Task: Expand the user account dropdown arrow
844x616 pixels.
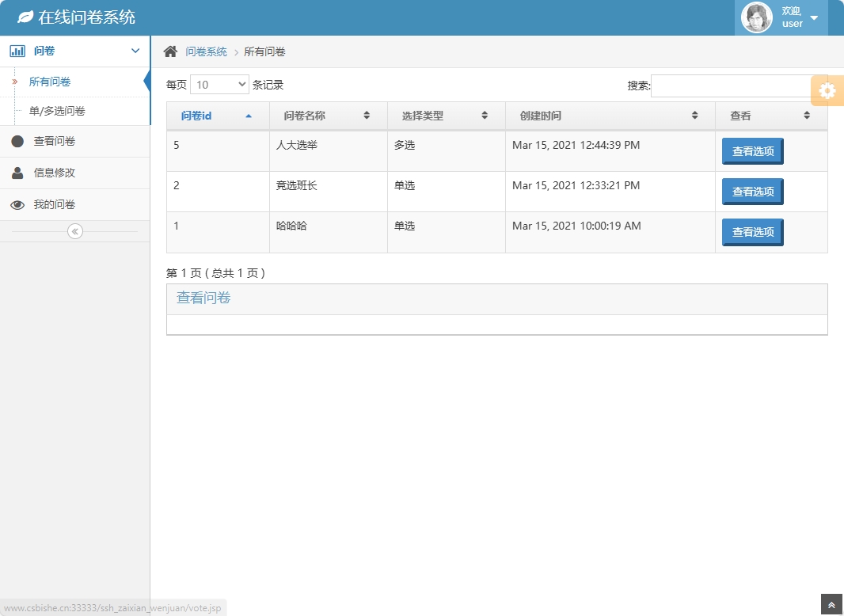Action: click(814, 18)
